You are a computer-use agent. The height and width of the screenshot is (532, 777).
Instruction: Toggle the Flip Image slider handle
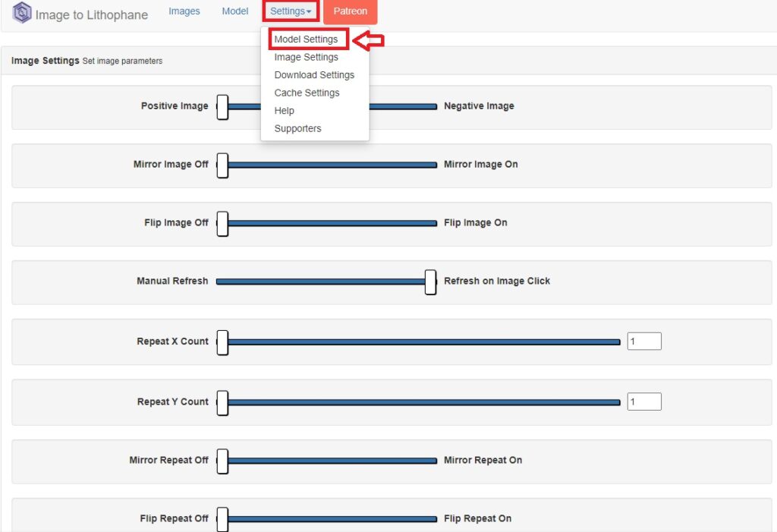(222, 224)
